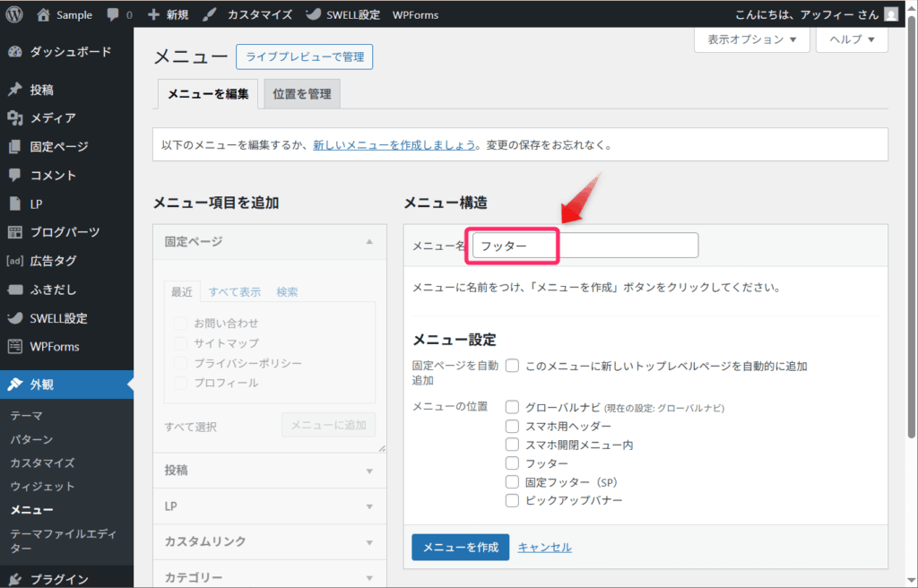Click 新しいメニューを作成しましょう link
The width and height of the screenshot is (918, 588).
click(x=394, y=145)
